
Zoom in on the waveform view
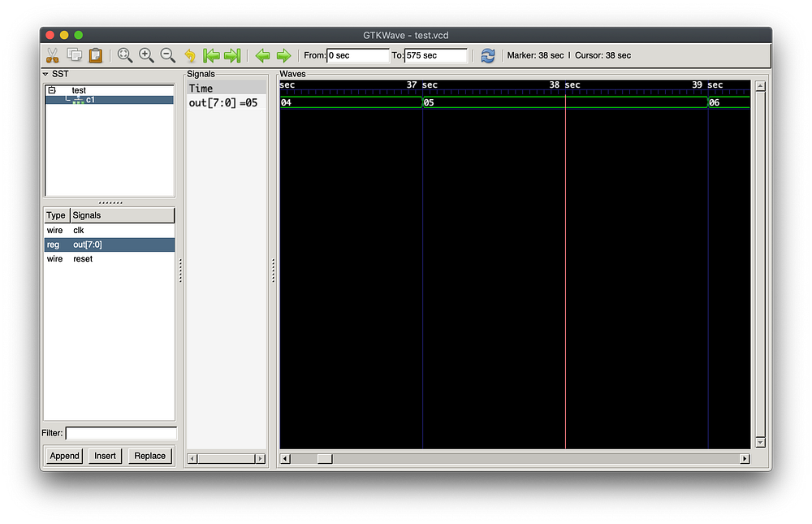click(146, 55)
